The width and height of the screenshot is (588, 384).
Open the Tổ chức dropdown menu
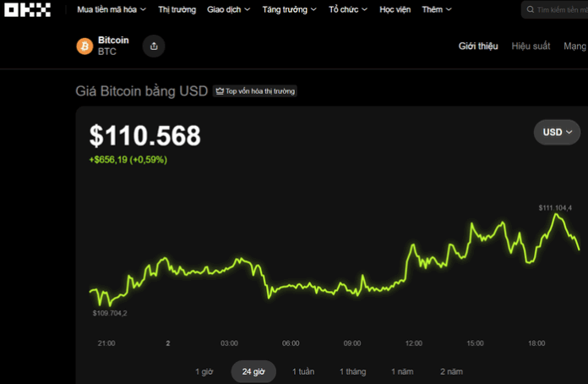click(348, 10)
